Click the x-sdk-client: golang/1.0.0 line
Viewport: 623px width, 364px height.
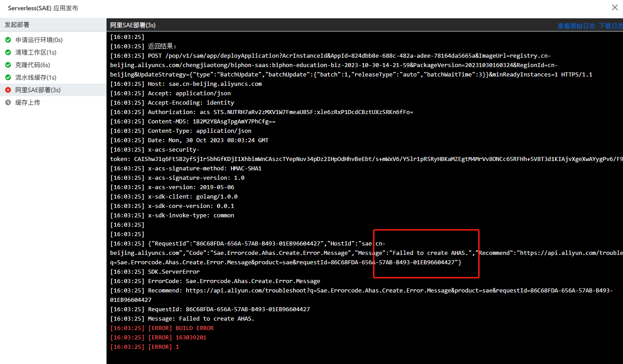174,197
